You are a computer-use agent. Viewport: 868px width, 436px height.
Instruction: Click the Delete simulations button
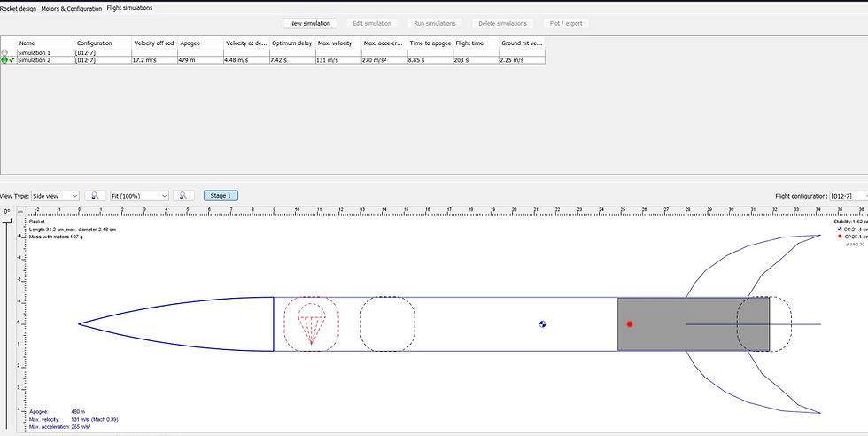tap(503, 23)
